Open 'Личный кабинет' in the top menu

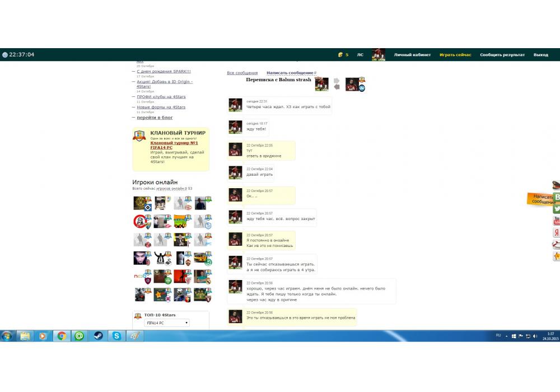coord(412,55)
